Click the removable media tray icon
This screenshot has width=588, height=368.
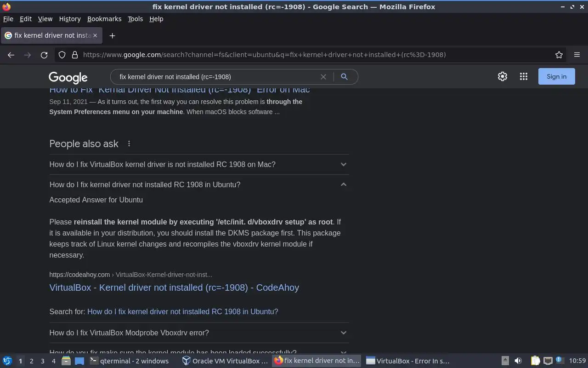(505, 361)
